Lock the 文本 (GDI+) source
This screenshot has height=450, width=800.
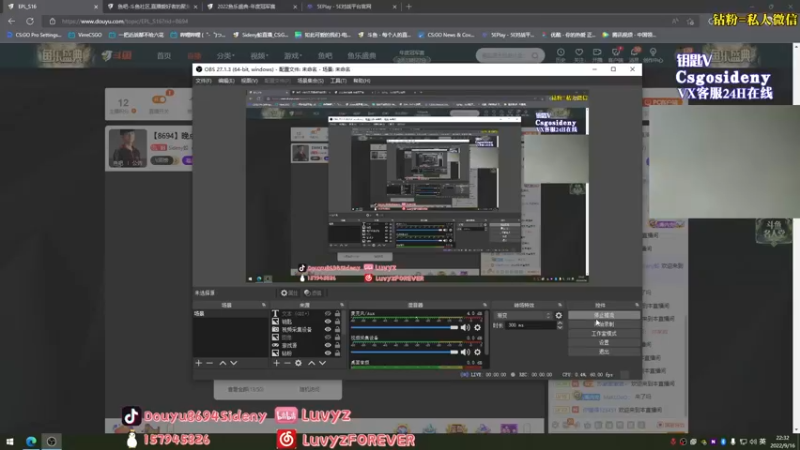[337, 314]
